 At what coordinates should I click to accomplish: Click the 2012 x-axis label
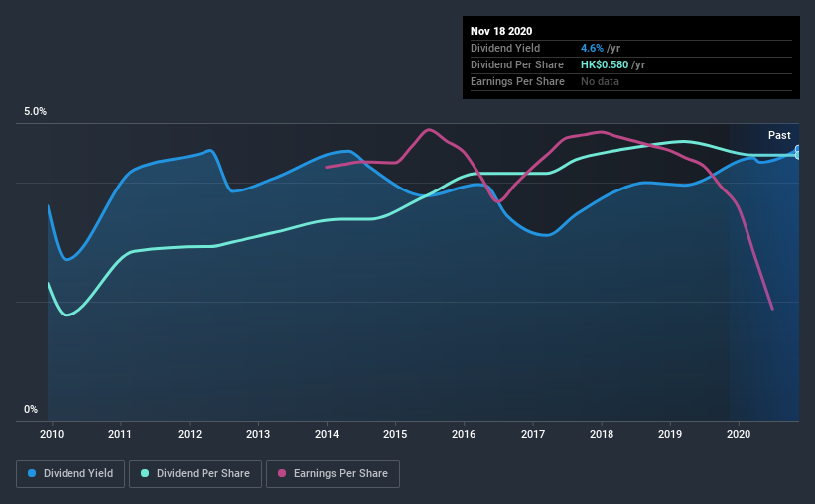pyautogui.click(x=190, y=434)
